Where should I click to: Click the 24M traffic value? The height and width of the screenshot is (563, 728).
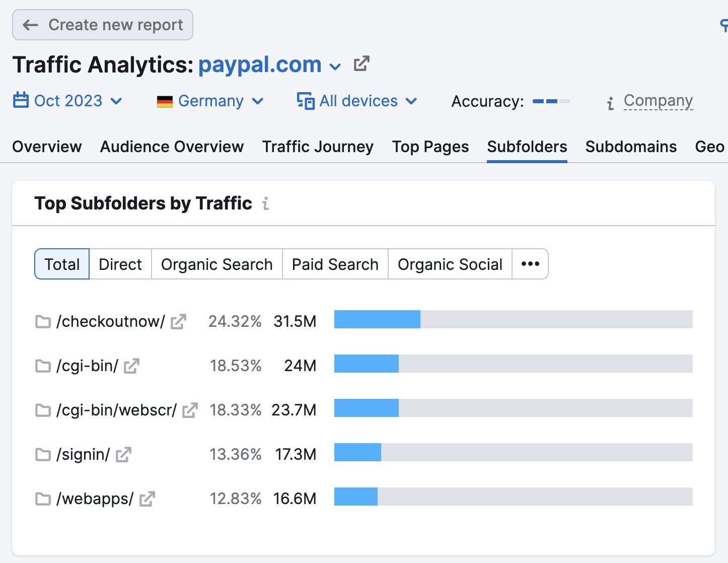coord(301,366)
